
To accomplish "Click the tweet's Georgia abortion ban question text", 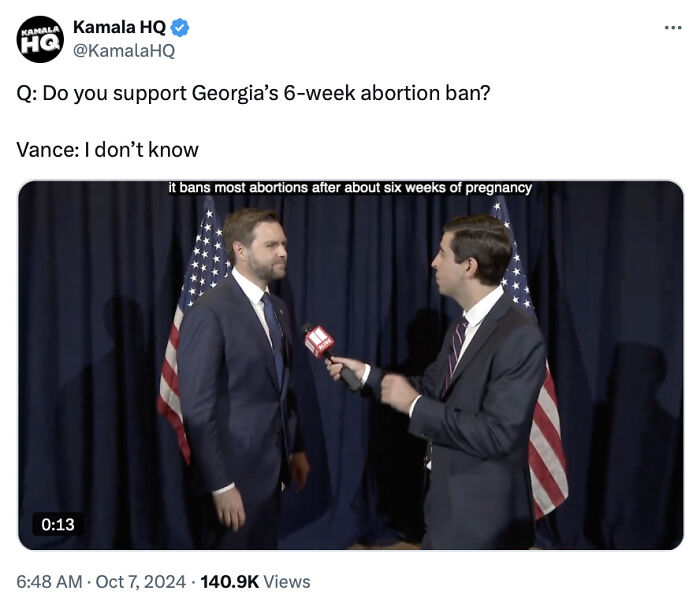I will tap(254, 94).
